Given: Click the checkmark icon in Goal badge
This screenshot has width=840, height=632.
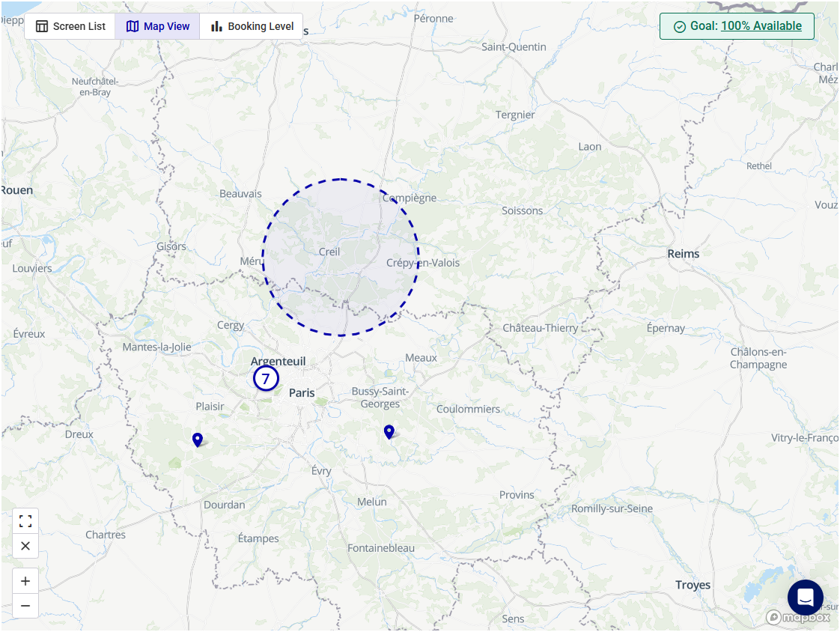Looking at the screenshot, I should pyautogui.click(x=680, y=27).
